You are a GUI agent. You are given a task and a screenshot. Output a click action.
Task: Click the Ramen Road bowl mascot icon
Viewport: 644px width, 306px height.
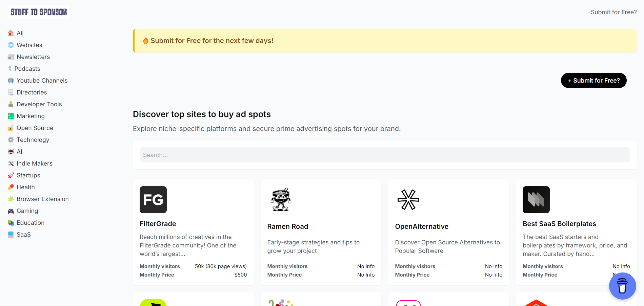(281, 200)
